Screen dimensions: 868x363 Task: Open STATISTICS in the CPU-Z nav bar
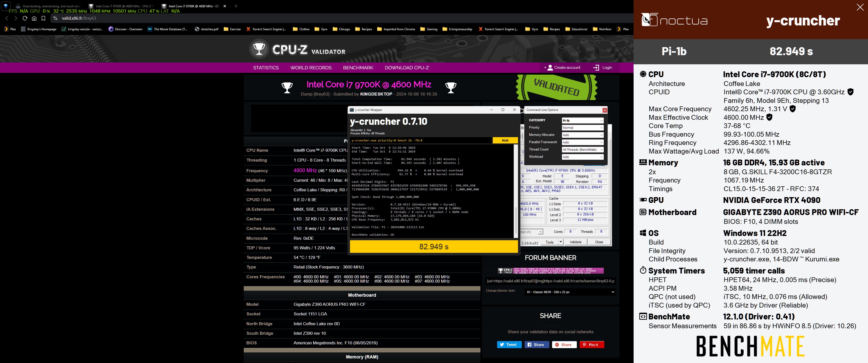pos(266,68)
